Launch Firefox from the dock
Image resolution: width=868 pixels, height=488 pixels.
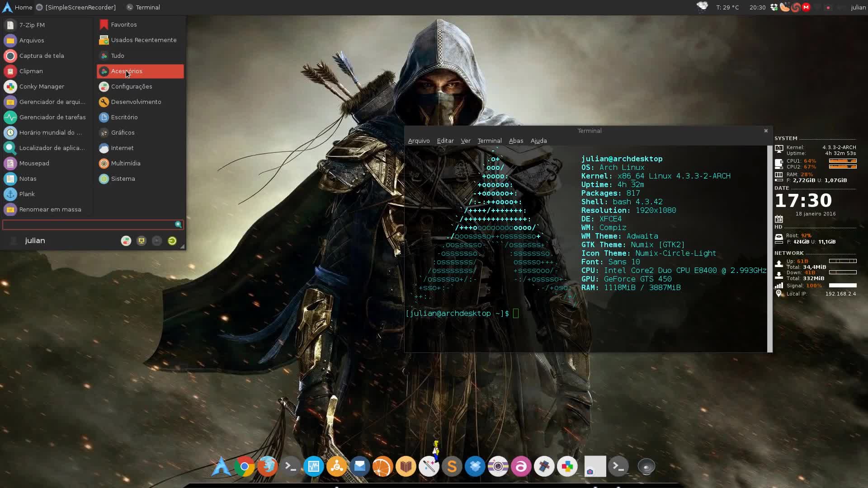click(267, 466)
